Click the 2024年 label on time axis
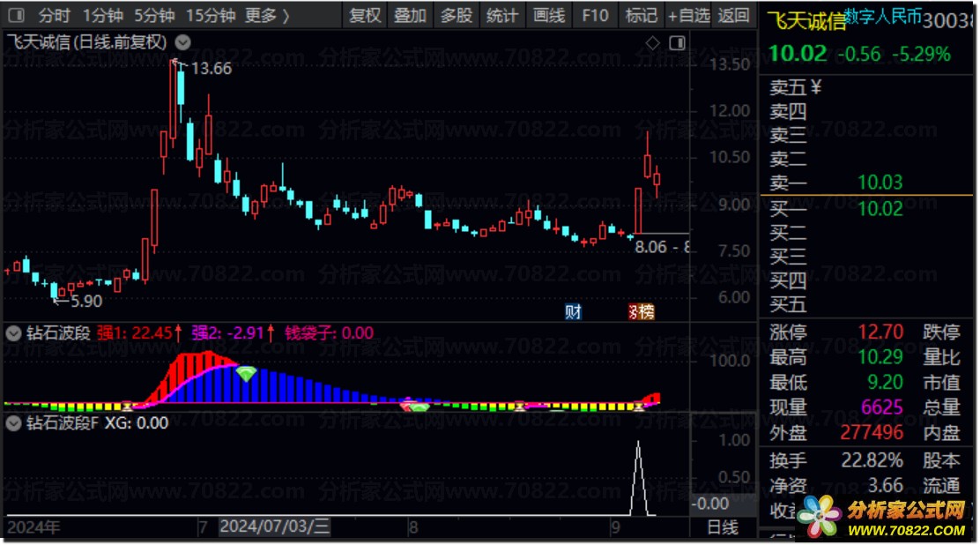The height and width of the screenshot is (545, 980). (x=33, y=526)
